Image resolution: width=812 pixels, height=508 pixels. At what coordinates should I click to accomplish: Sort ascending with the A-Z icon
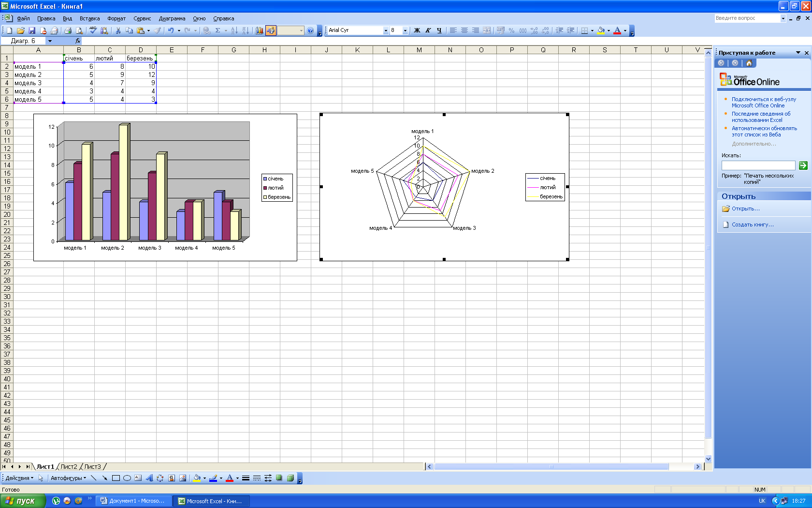[x=234, y=30]
